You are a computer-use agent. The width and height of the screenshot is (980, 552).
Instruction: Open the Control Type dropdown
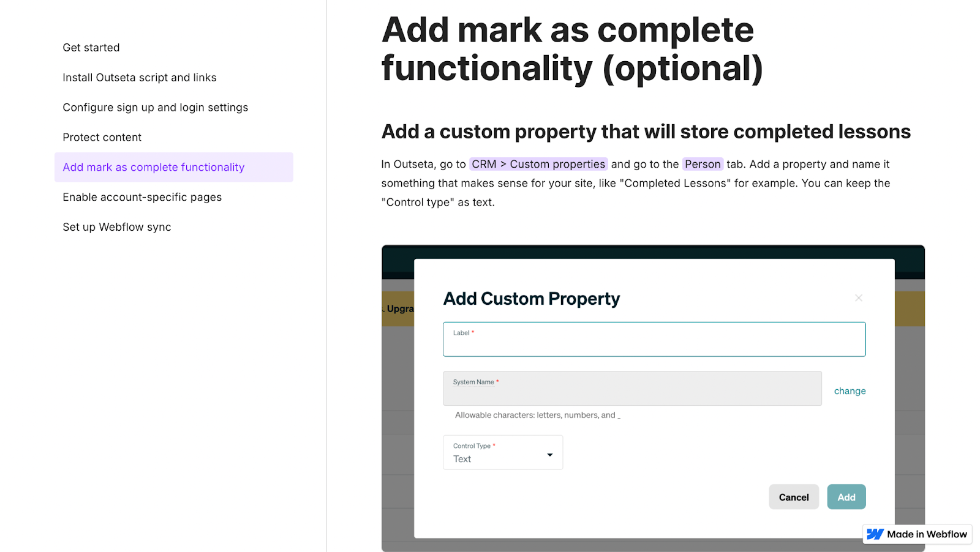(503, 452)
